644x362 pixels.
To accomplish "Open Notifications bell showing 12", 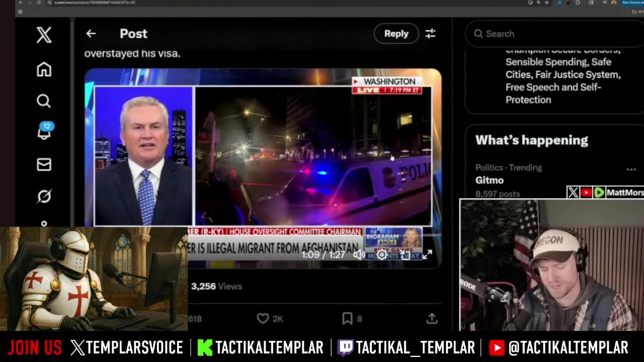I will point(44,132).
